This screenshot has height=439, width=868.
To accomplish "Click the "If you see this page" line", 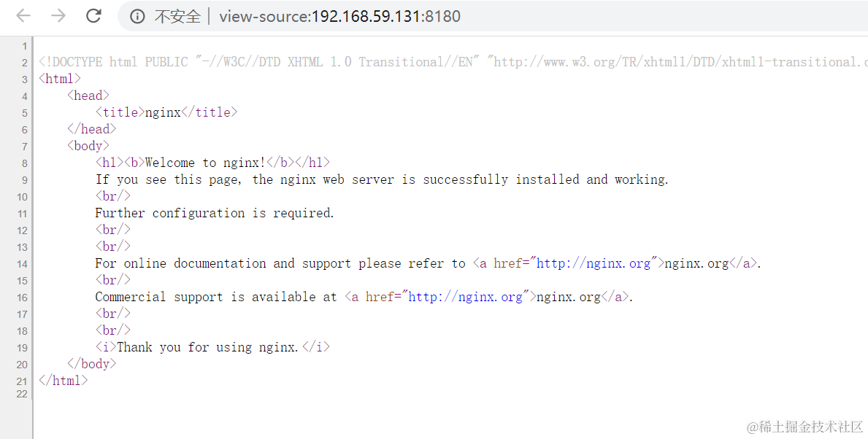I will point(382,179).
